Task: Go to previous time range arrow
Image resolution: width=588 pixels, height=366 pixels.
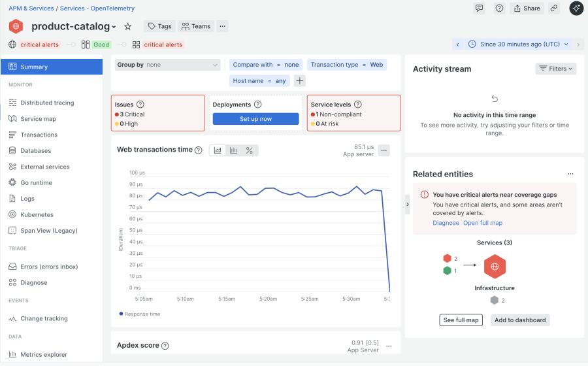Action: [457, 44]
